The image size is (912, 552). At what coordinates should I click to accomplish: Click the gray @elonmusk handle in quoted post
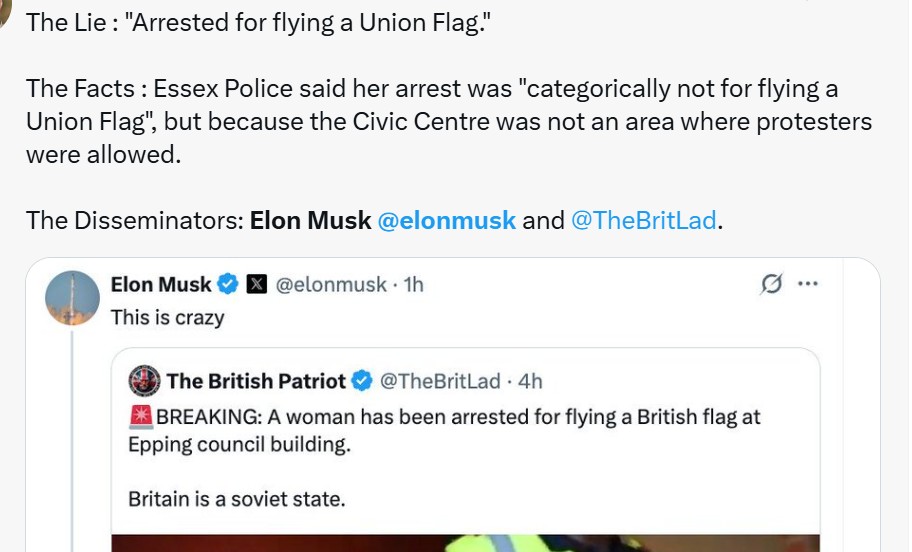click(x=330, y=285)
